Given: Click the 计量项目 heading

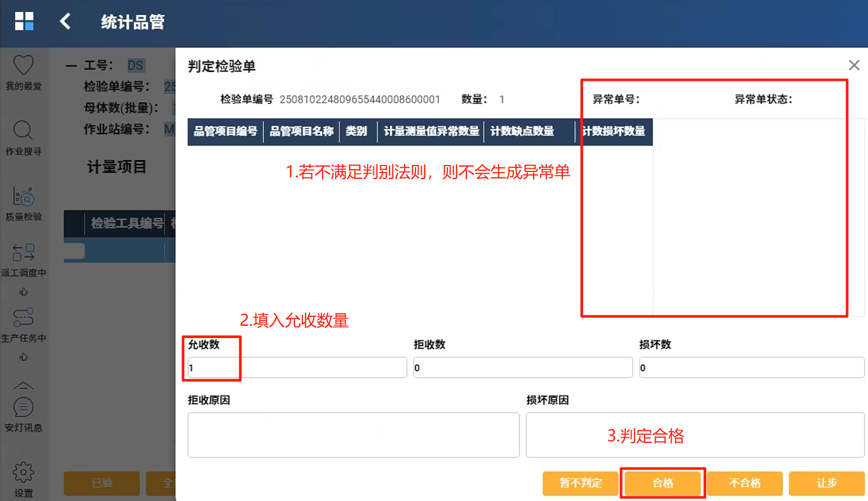Looking at the screenshot, I should pos(117,167).
